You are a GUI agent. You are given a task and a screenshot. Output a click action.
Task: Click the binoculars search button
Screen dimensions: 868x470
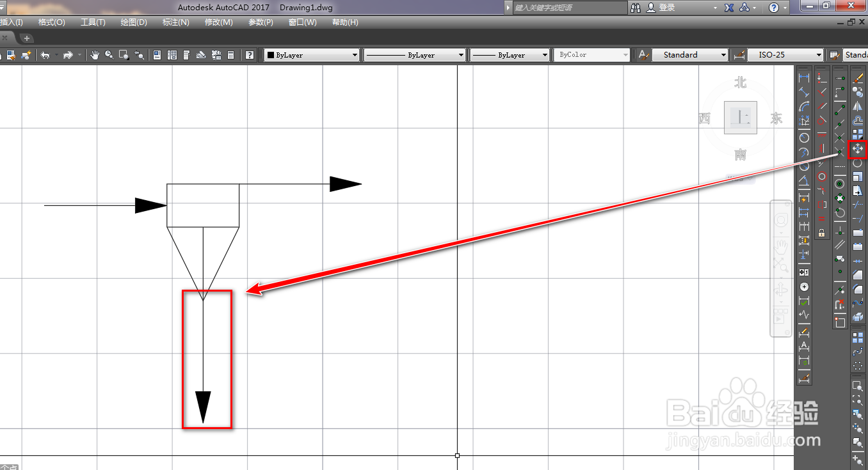pyautogui.click(x=636, y=8)
